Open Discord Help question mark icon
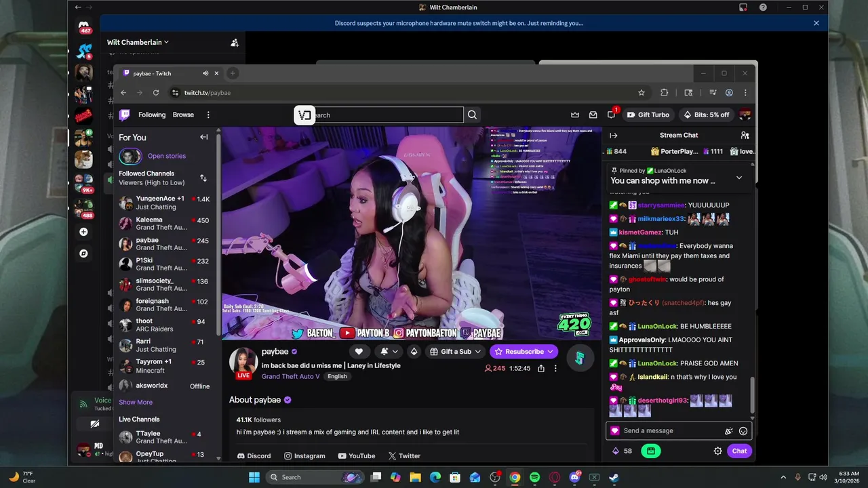Viewport: 868px width, 488px height. (x=763, y=7)
